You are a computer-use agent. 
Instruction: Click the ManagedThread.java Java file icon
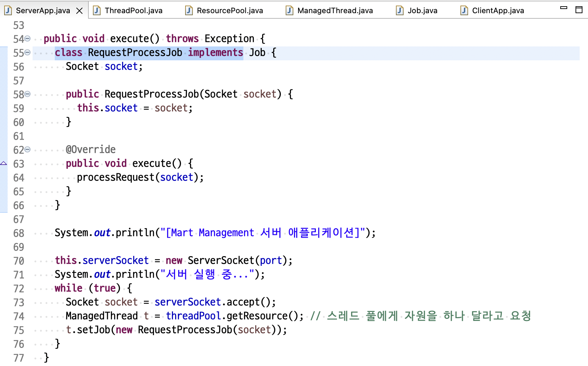(289, 10)
